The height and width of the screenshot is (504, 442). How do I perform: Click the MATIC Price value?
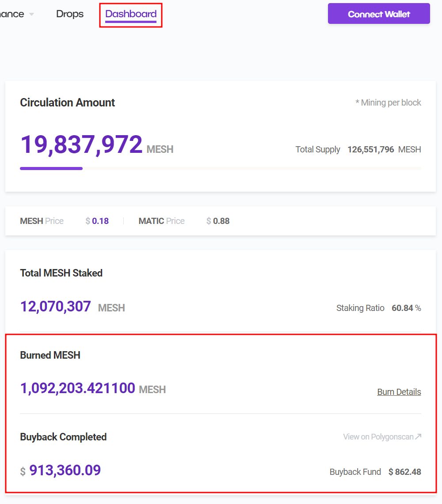(x=217, y=221)
